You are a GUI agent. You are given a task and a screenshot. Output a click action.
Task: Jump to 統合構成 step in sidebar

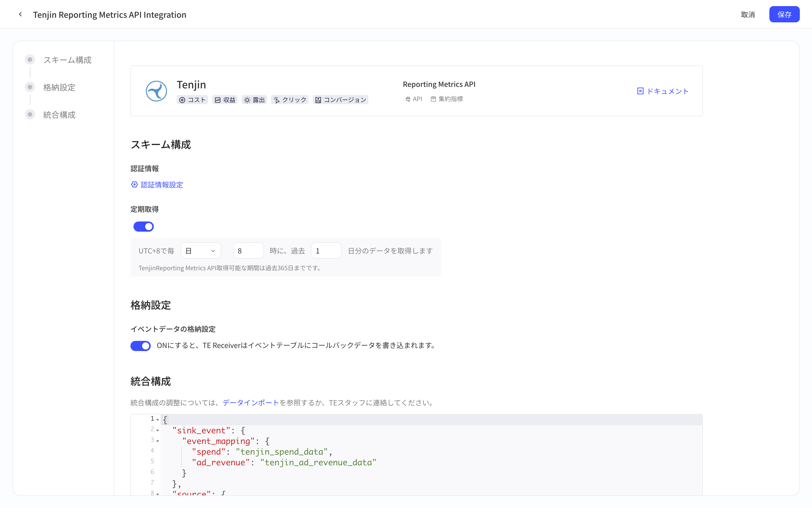59,115
